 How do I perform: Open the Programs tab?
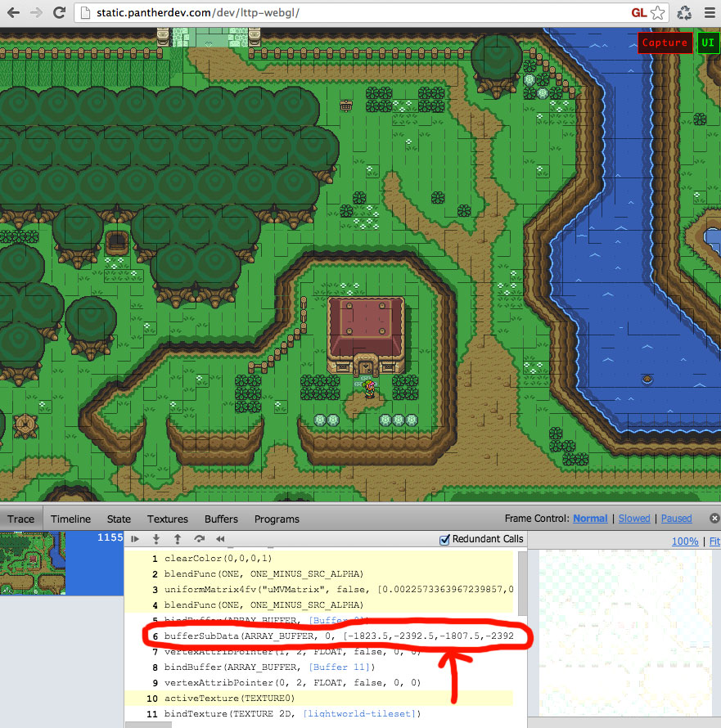pyautogui.click(x=277, y=519)
